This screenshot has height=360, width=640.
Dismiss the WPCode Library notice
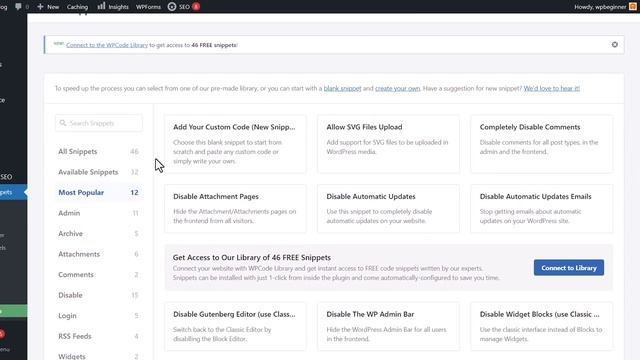(x=615, y=44)
